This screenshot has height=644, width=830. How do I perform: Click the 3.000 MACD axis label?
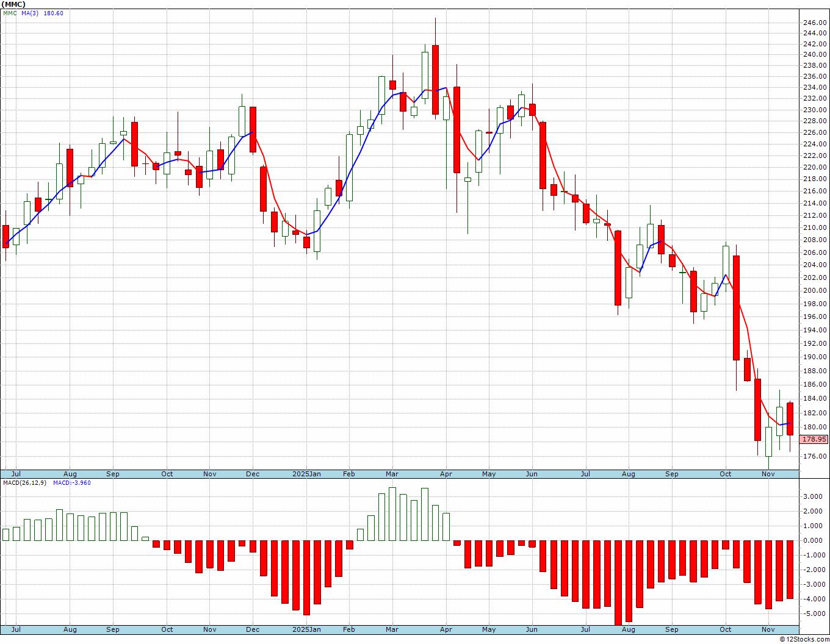tap(812, 496)
